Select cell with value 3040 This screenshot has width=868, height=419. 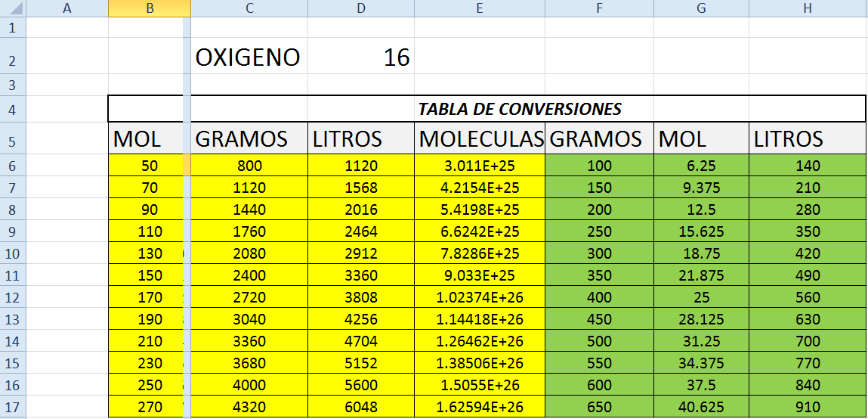coord(249,318)
